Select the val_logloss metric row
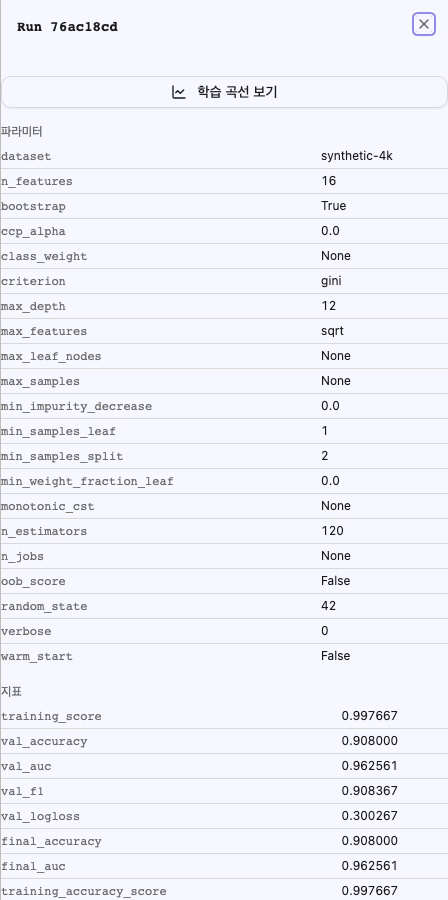 tap(224, 816)
